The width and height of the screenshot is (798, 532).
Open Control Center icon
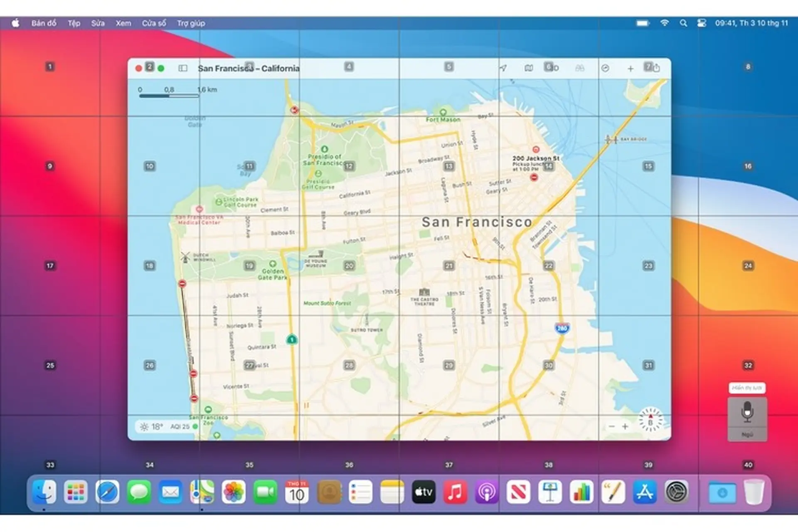click(702, 23)
